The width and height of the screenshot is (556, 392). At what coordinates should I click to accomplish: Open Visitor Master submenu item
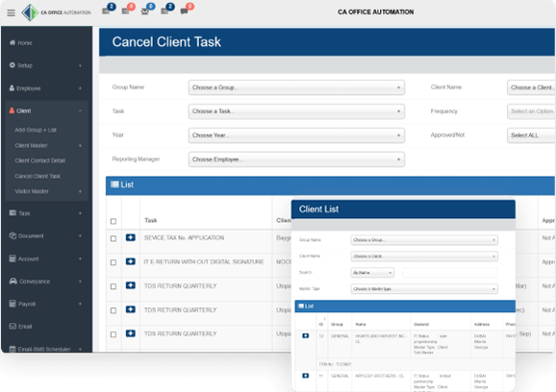[32, 191]
